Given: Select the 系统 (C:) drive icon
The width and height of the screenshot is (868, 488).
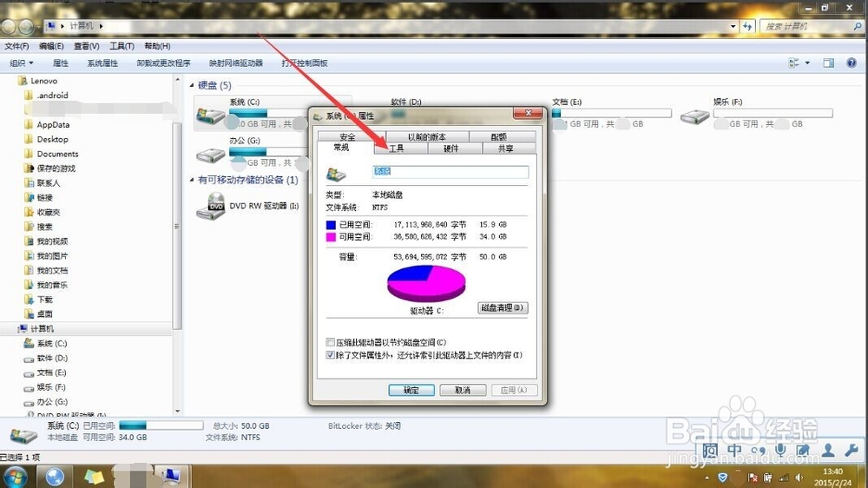Looking at the screenshot, I should [x=211, y=115].
